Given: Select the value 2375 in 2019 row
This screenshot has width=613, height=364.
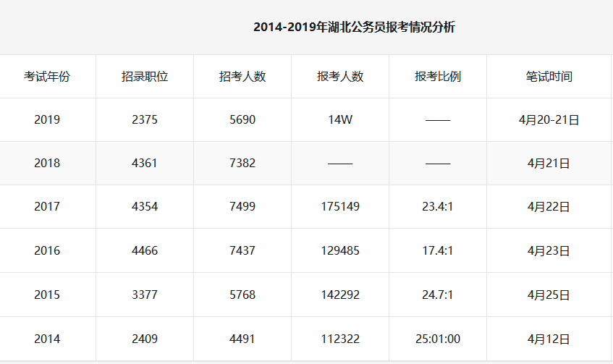Looking at the screenshot, I should click(x=145, y=119).
